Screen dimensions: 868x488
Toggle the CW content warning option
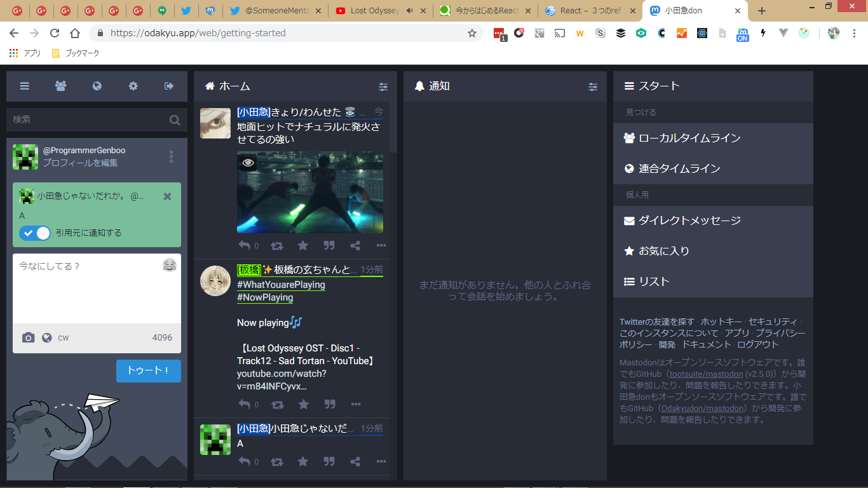(x=64, y=338)
